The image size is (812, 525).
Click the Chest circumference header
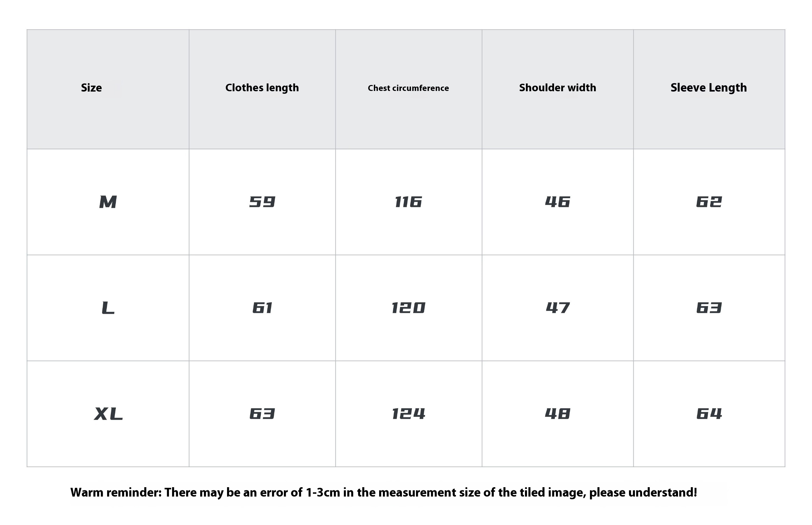point(408,88)
